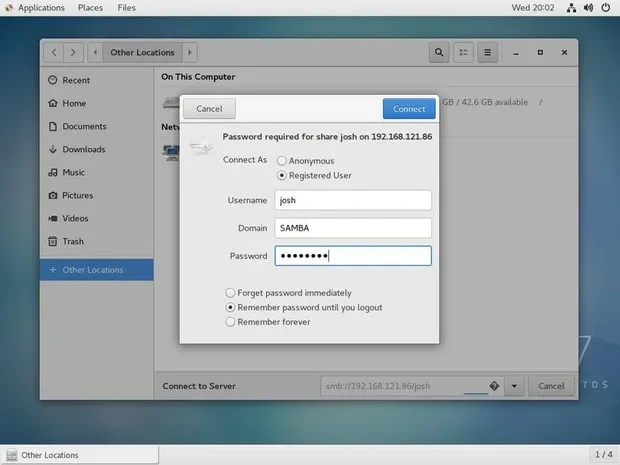The image size is (620, 465).
Task: Click the clock Wed 20:02
Action: pos(533,8)
